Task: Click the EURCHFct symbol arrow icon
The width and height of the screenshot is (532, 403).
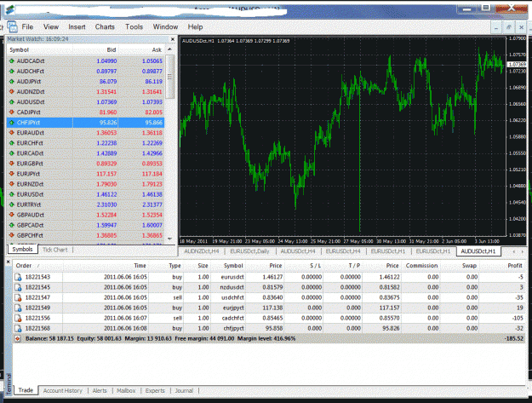Action: point(12,143)
